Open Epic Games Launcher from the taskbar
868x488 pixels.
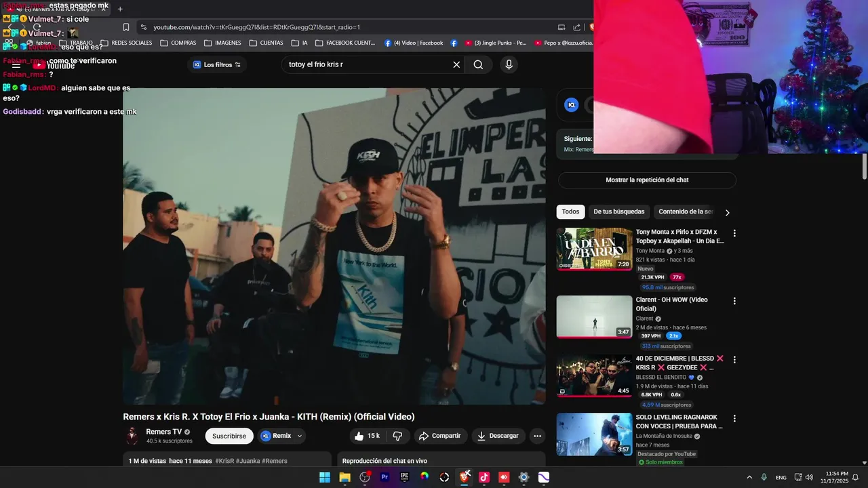pyautogui.click(x=404, y=477)
